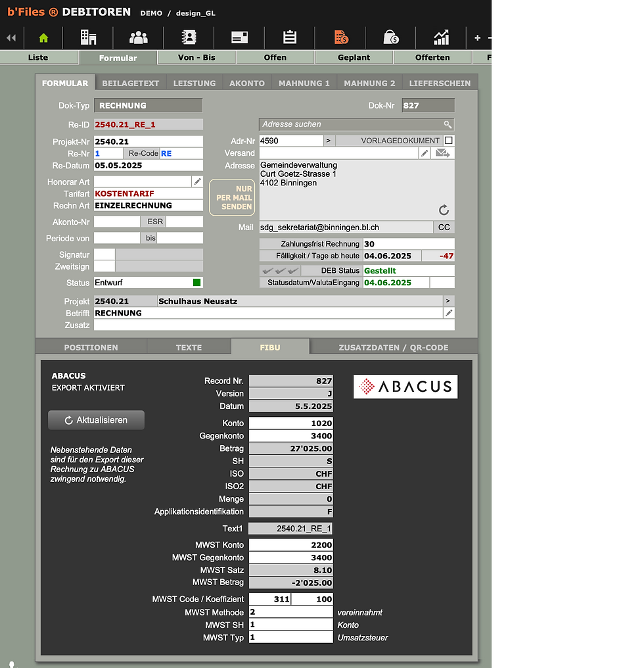
Task: Open the buildings module icon
Action: point(88,37)
